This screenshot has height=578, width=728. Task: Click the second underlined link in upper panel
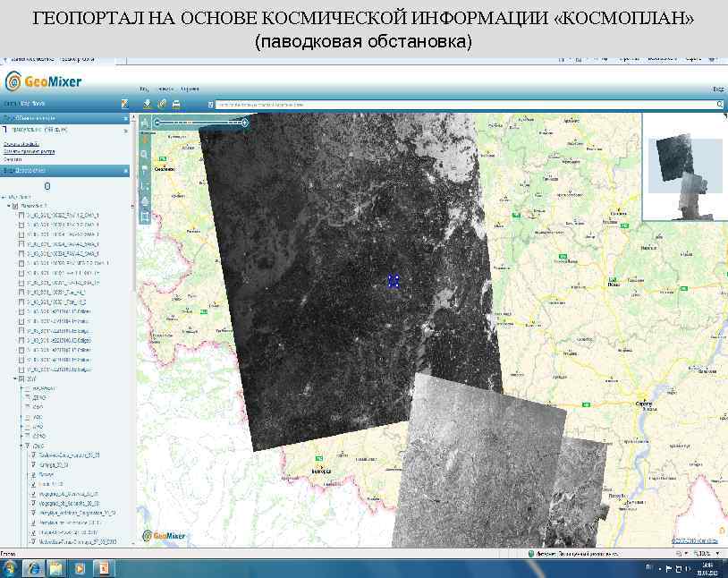pyautogui.click(x=30, y=151)
